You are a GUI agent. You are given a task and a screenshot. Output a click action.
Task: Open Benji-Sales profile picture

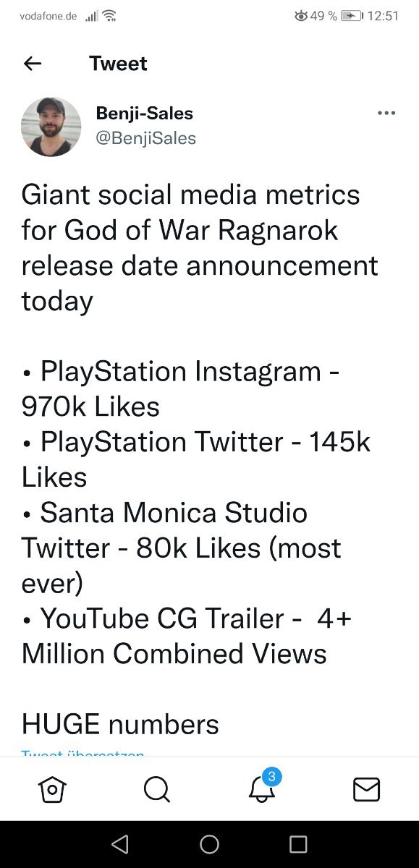click(51, 127)
